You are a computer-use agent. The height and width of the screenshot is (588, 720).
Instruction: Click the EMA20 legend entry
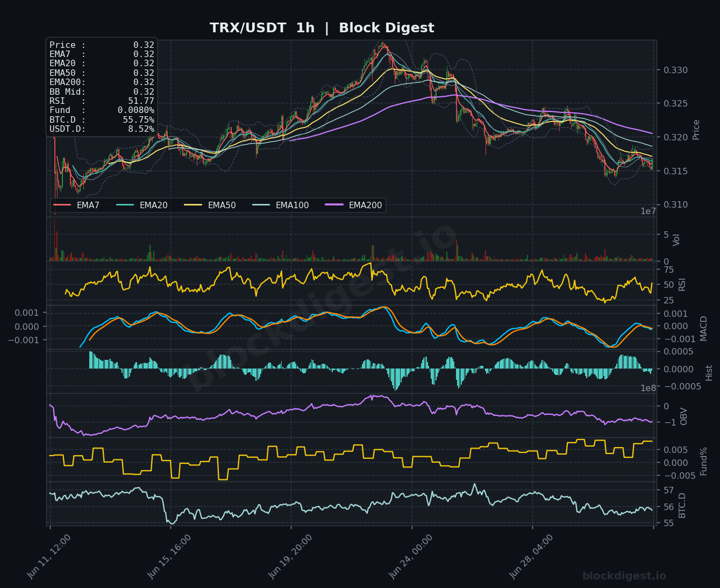pyautogui.click(x=142, y=205)
